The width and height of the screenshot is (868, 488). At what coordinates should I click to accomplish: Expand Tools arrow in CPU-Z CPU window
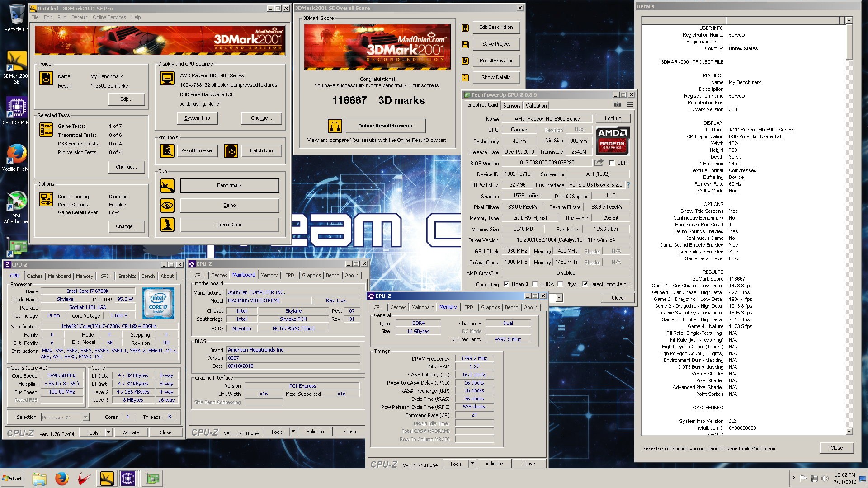[x=108, y=432]
